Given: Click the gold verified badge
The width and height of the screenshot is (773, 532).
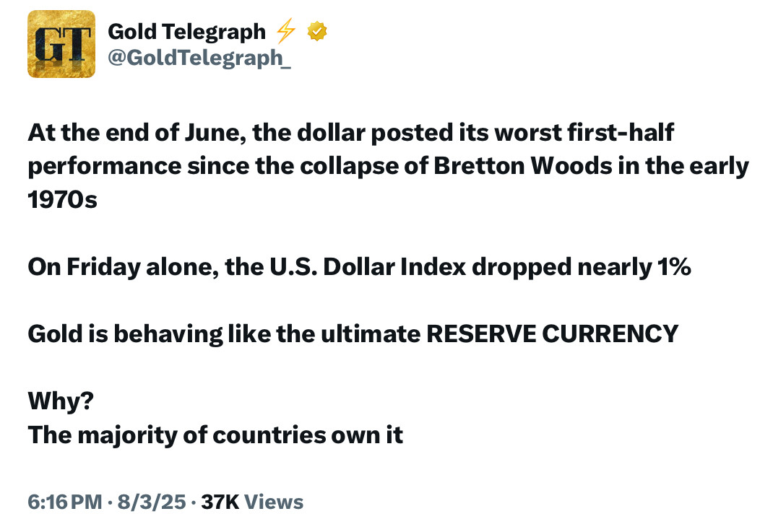Looking at the screenshot, I should point(317,31).
